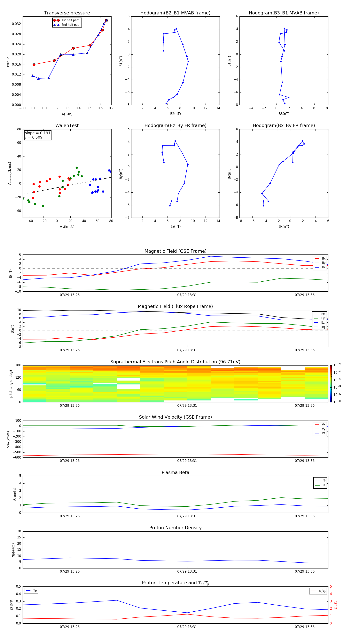This screenshot has width=351, height=644.
Task: Click the dashed Walen fit line
Action: 67,186
